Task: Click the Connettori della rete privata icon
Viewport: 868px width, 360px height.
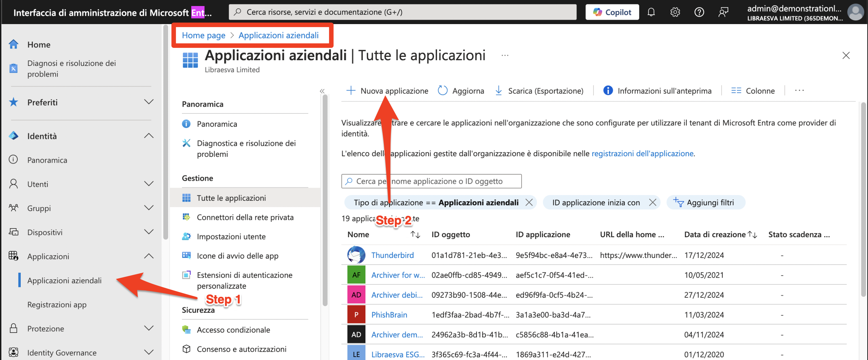Action: pyautogui.click(x=186, y=217)
